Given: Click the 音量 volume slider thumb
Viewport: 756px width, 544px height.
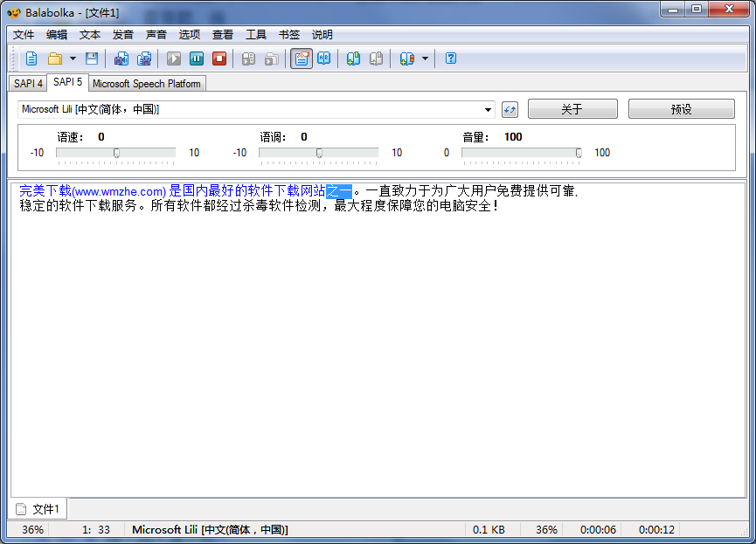Looking at the screenshot, I should pyautogui.click(x=579, y=153).
